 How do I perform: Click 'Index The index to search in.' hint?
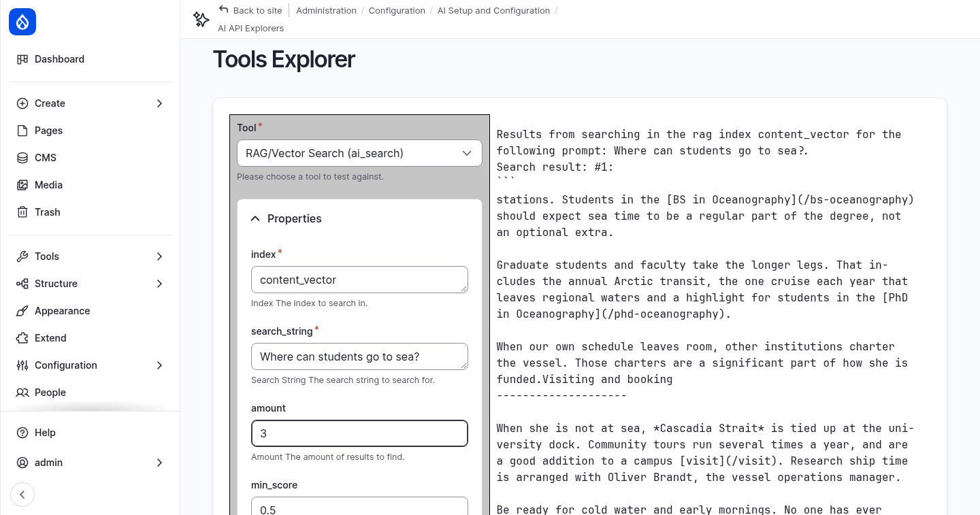pos(309,303)
